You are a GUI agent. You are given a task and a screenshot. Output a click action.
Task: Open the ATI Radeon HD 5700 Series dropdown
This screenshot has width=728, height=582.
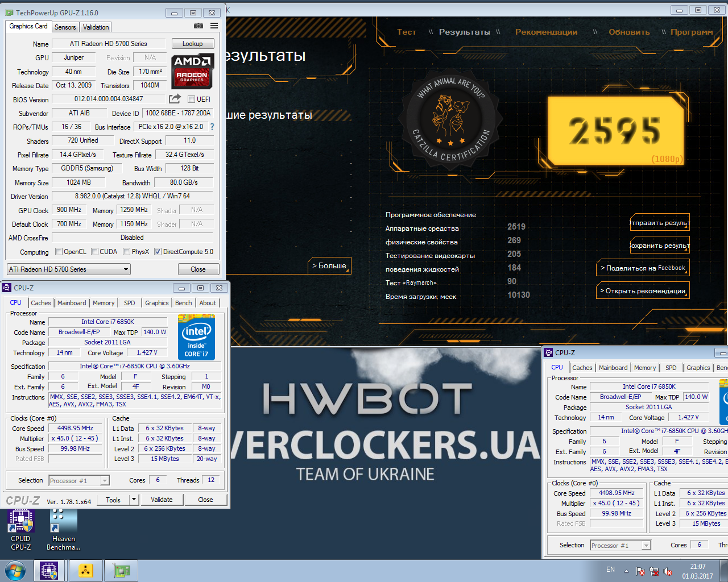pyautogui.click(x=69, y=269)
